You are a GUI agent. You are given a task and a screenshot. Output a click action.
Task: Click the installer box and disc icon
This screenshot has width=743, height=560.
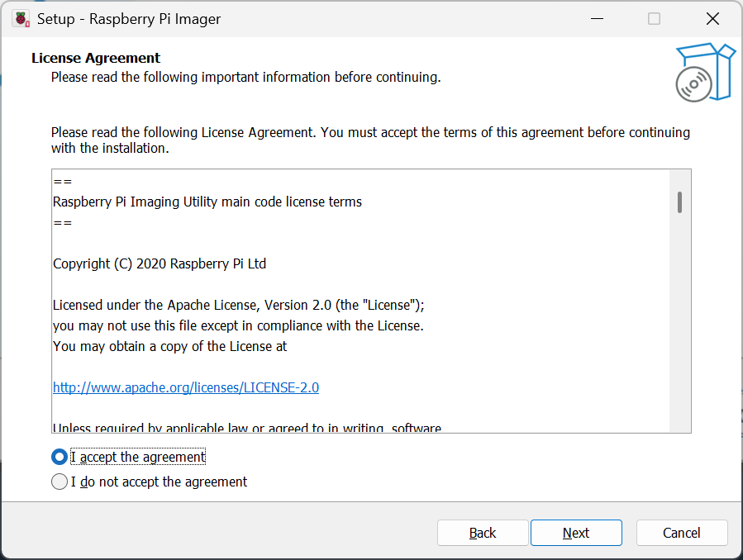click(704, 74)
